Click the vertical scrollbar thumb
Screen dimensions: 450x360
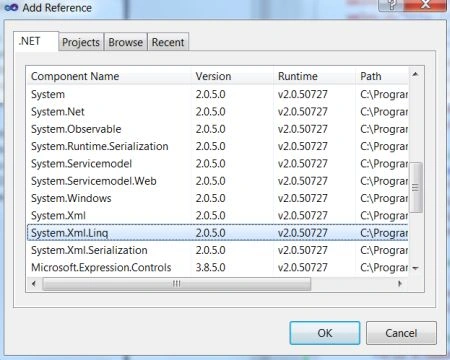[x=415, y=188]
